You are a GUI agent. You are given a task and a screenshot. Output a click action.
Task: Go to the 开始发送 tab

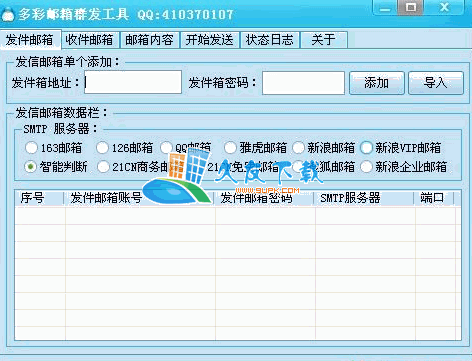point(210,40)
